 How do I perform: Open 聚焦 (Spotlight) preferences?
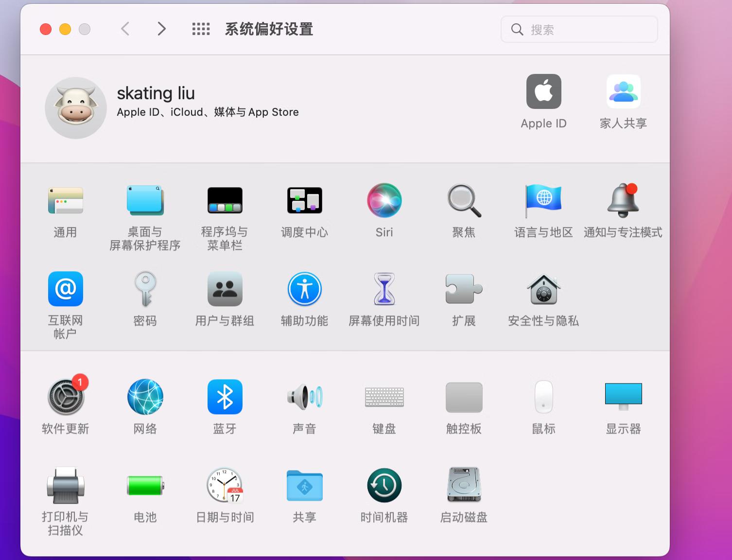tap(464, 200)
